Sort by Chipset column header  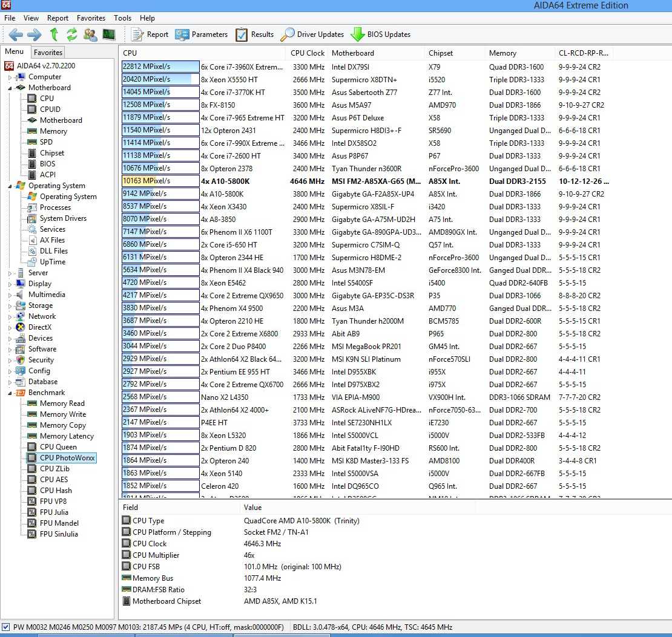pyautogui.click(x=455, y=53)
